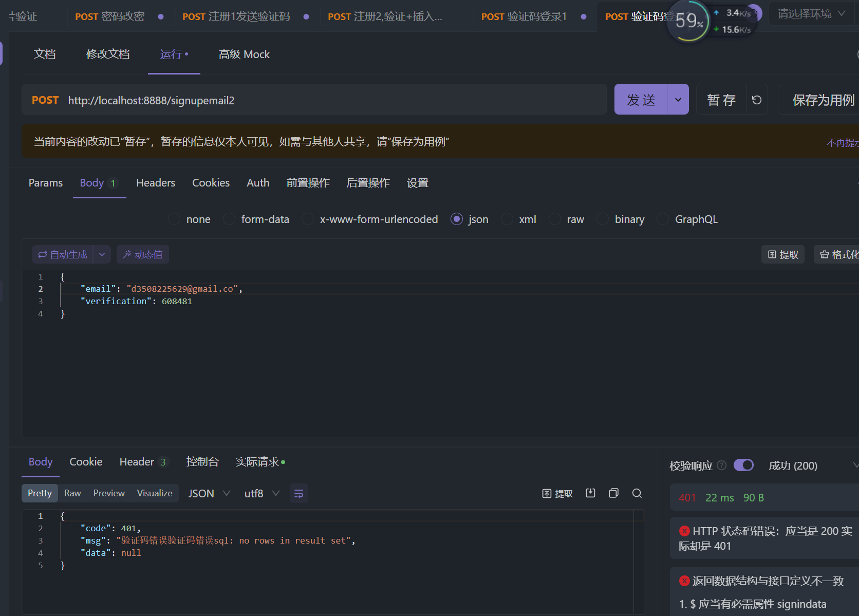Open the utf8 encoding dropdown
The height and width of the screenshot is (616, 859).
[x=262, y=493]
